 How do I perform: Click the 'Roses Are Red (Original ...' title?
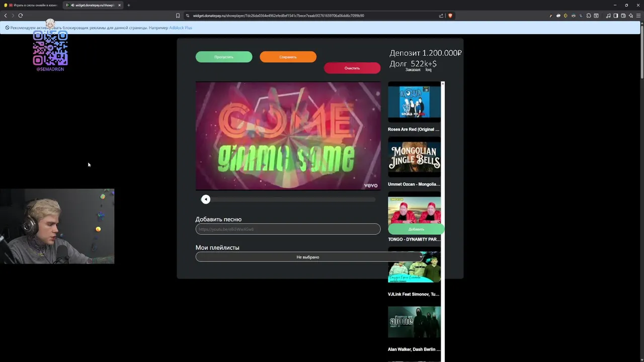(414, 129)
